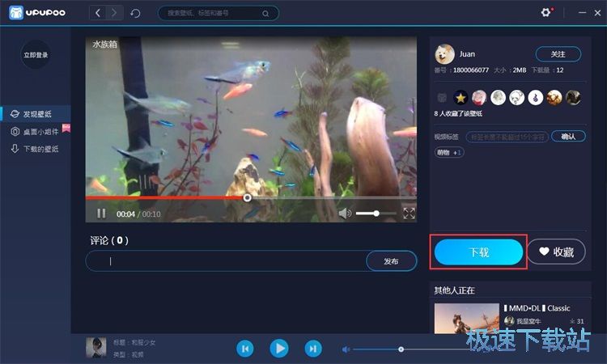Click the 8 人收藏了该壁纸 text
Image resolution: width=607 pixels, height=364 pixels.
coord(458,114)
